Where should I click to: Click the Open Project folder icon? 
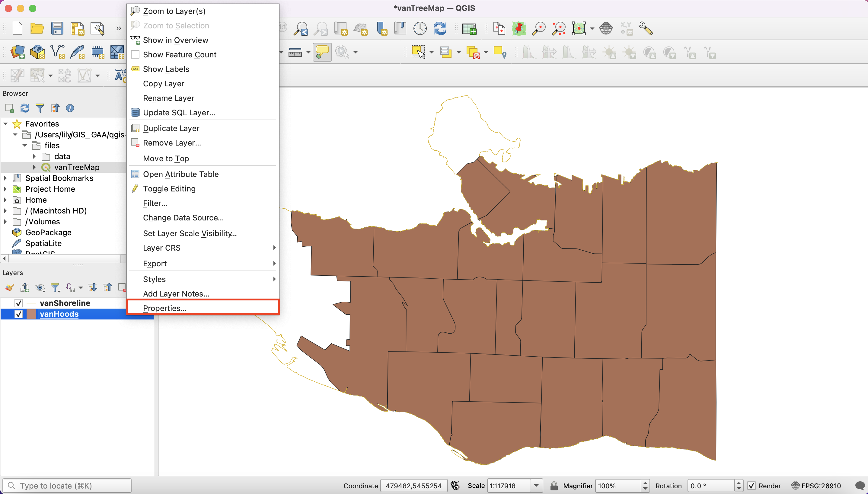click(x=37, y=28)
